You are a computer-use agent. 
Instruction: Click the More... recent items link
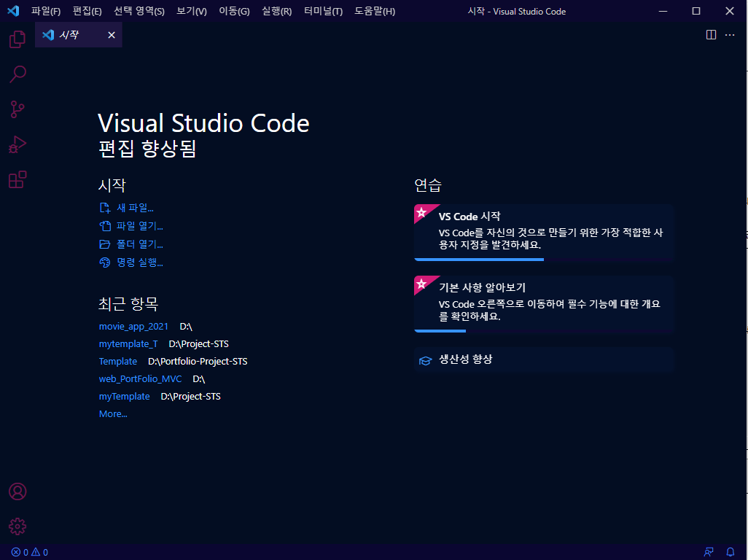click(113, 414)
